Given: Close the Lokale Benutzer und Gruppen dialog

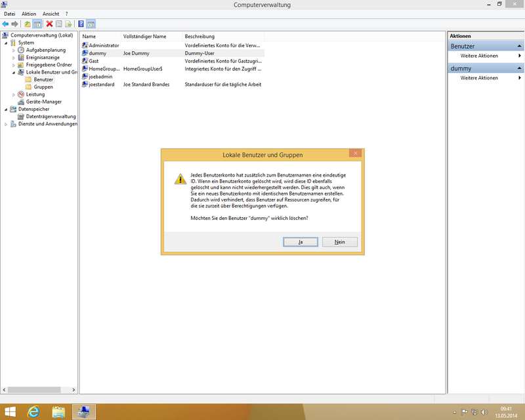Looking at the screenshot, I should (x=355, y=153).
